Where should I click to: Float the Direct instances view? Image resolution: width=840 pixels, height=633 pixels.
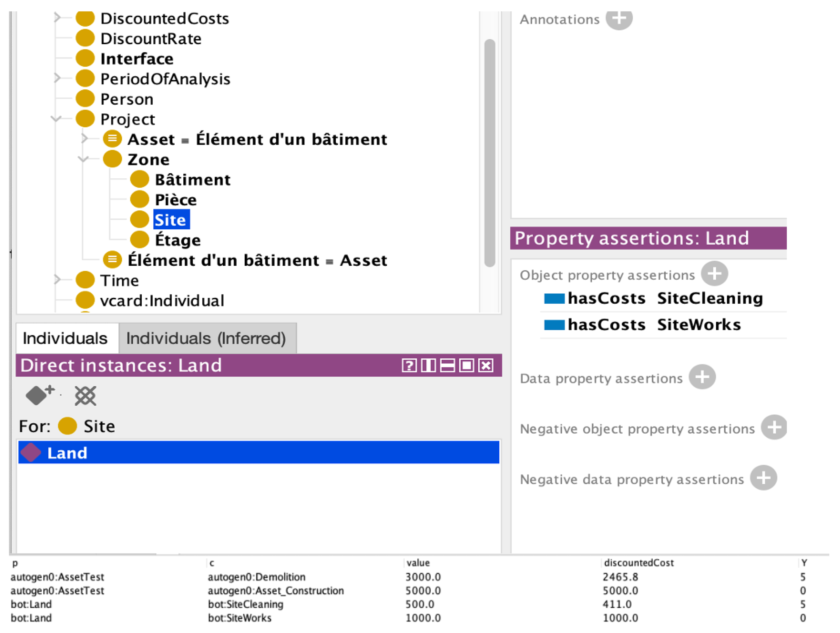coord(466,365)
